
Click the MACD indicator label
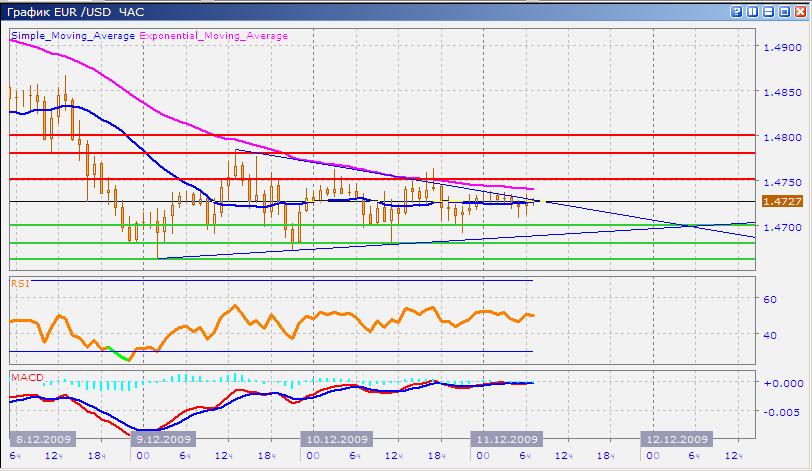(x=27, y=377)
